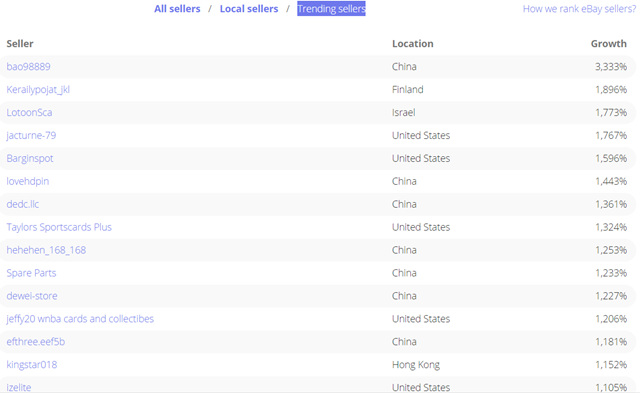Click the 1,206% growth value
Image resolution: width=640 pixels, height=393 pixels.
point(611,319)
